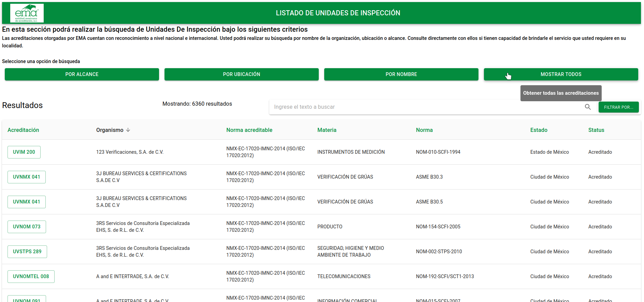Select 3J BUREAU organization in ASME B30.3 row
644x302 pixels.
pyautogui.click(x=141, y=177)
